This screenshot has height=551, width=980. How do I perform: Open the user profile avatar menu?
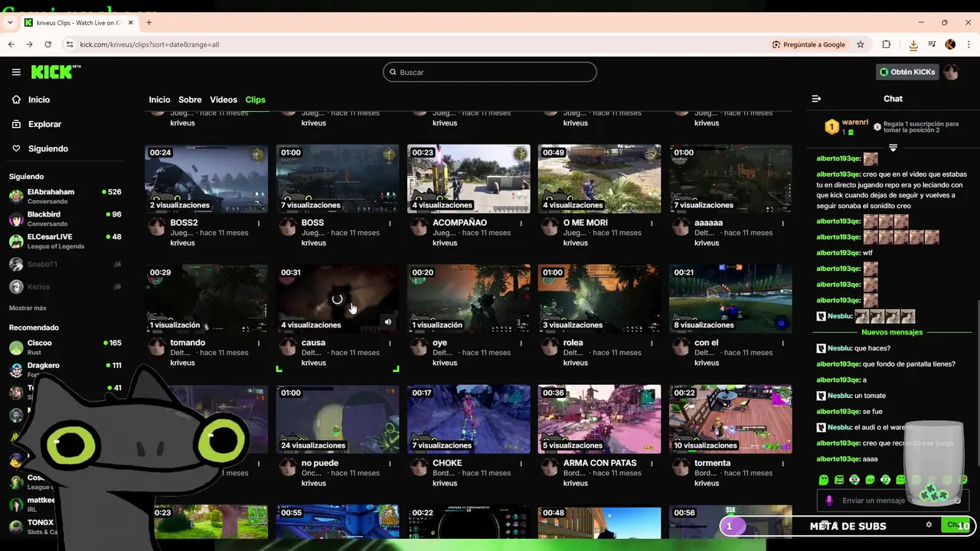[x=951, y=72]
